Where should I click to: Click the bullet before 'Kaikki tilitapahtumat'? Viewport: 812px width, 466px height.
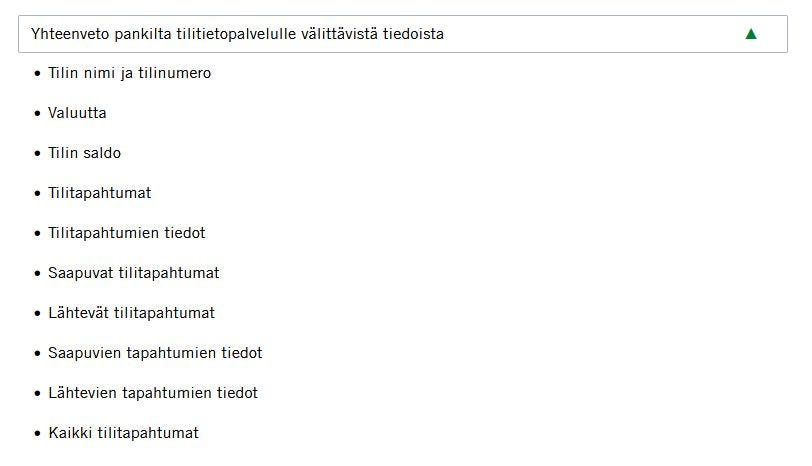[x=38, y=434]
